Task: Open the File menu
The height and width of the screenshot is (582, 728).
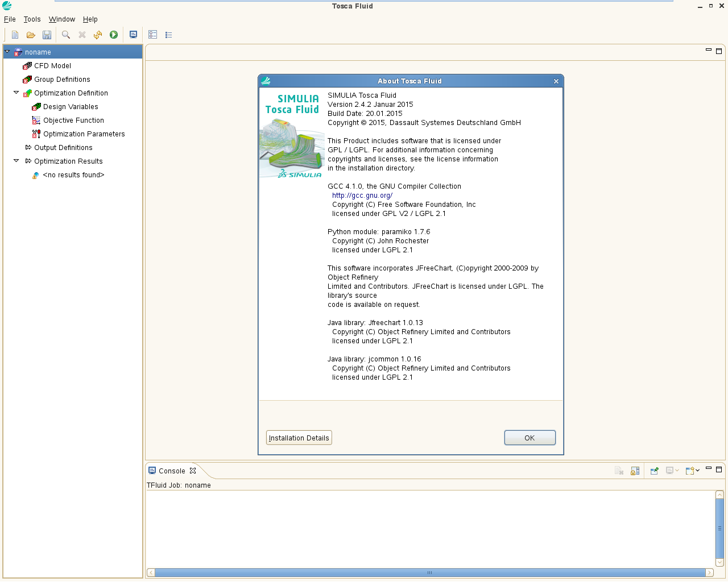Action: 10,19
